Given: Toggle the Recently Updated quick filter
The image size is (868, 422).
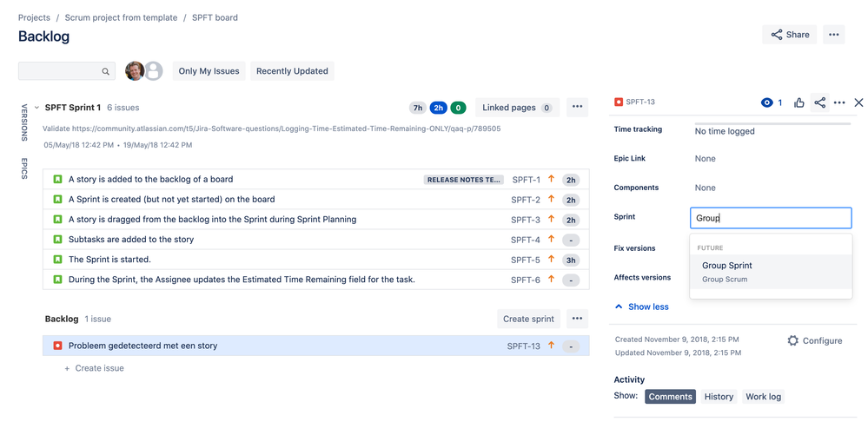Looking at the screenshot, I should (x=292, y=71).
